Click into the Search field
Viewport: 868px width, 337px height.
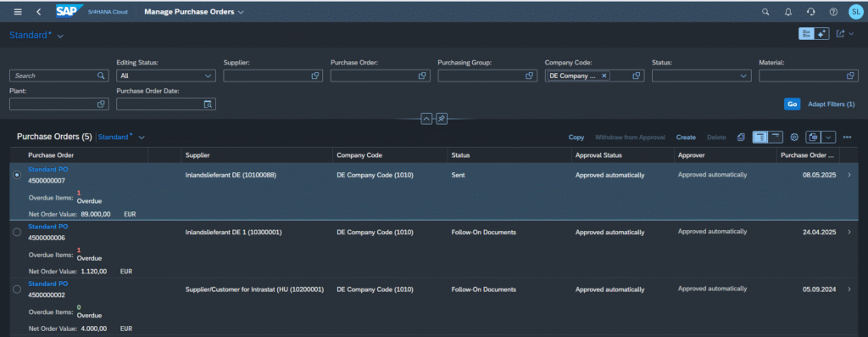[54, 76]
